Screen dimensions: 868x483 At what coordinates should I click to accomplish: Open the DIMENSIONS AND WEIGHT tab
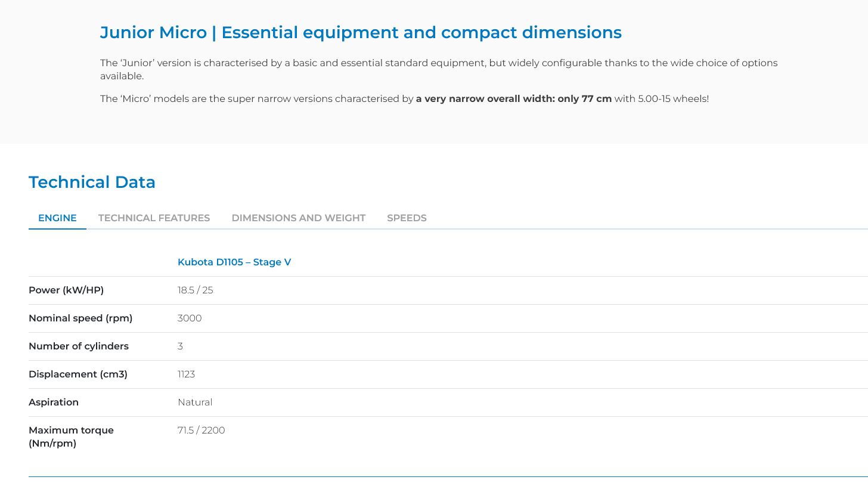click(x=298, y=218)
